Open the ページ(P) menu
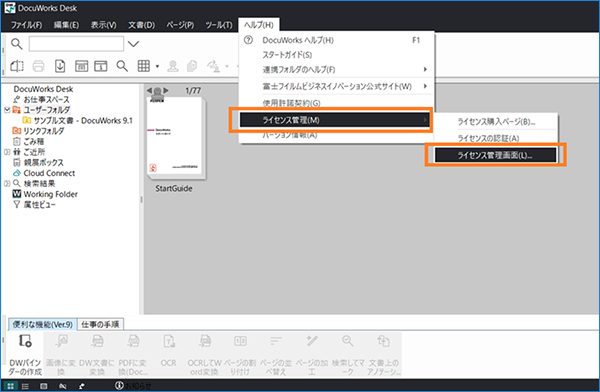 [180, 25]
